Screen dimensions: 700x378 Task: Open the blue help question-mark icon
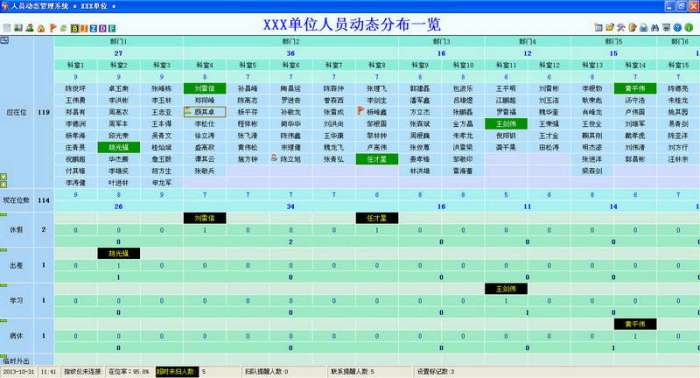677,28
